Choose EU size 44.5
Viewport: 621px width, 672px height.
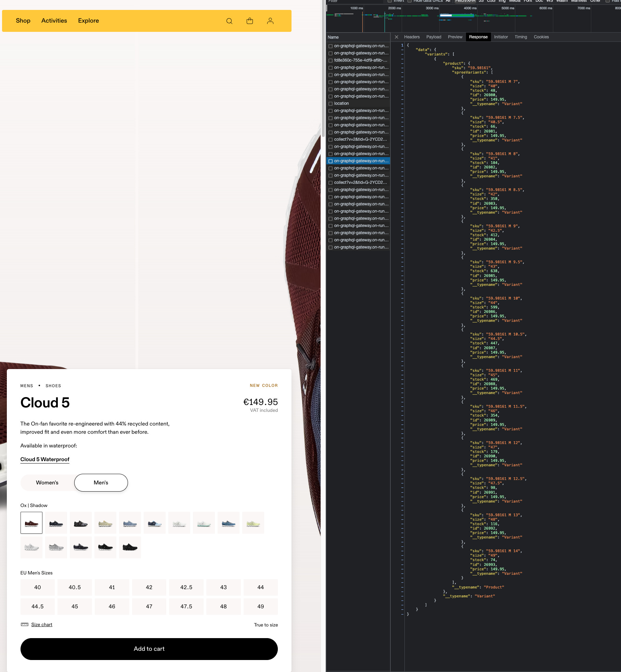point(38,606)
